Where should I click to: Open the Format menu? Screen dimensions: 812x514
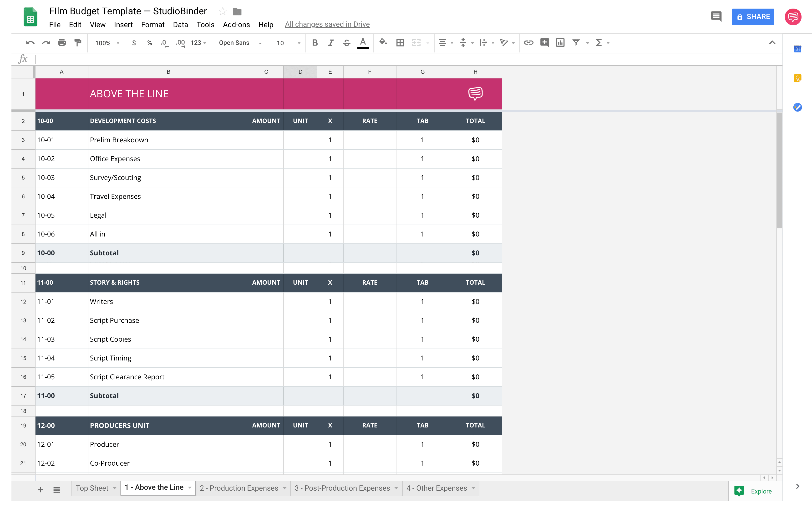(x=152, y=24)
